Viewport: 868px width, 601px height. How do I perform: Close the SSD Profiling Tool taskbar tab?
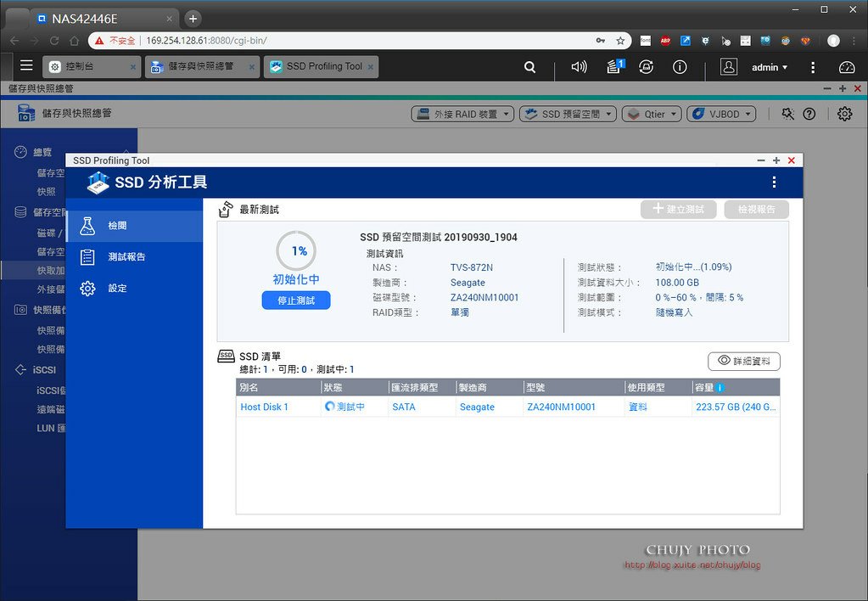pos(370,67)
